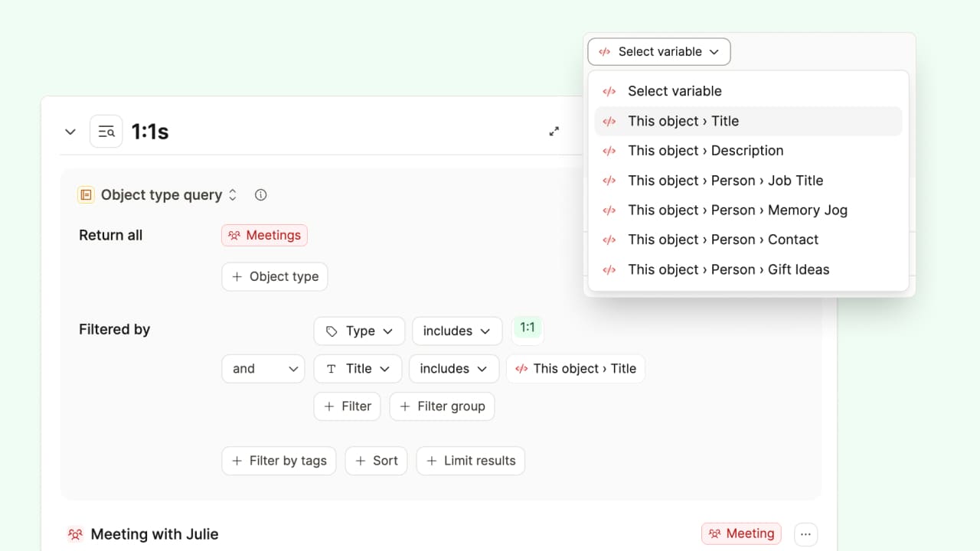
Task: Click the Meetings object type tag
Action: (x=264, y=235)
